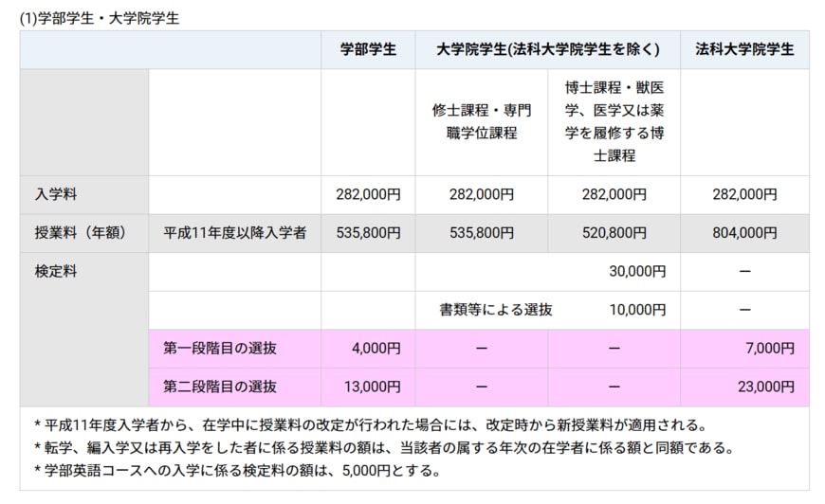This screenshot has width=825, height=504.
Task: Click the 804,000円 law school tuition
Action: (x=744, y=232)
